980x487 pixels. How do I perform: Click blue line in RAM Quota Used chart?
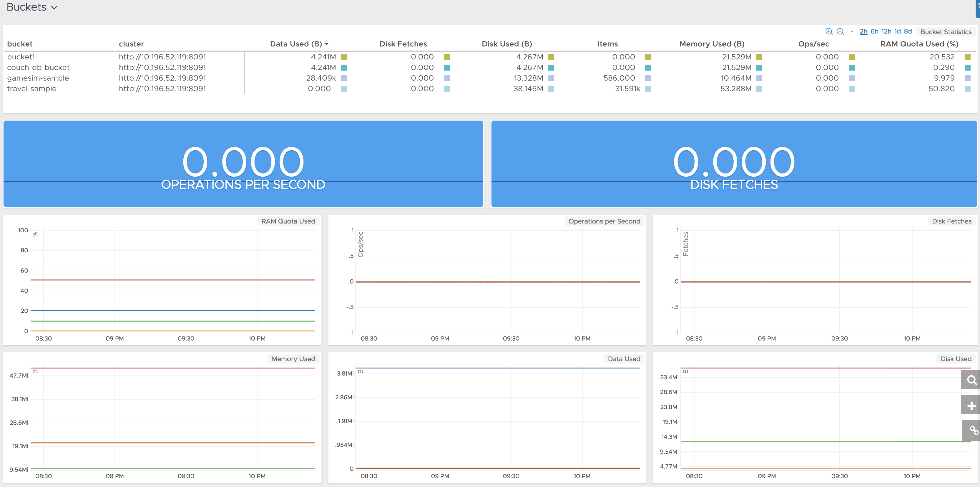point(173,311)
